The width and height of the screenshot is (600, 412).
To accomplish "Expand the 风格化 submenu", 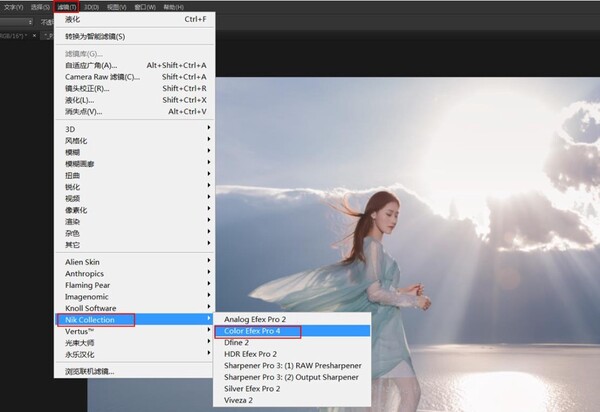I will [135, 141].
